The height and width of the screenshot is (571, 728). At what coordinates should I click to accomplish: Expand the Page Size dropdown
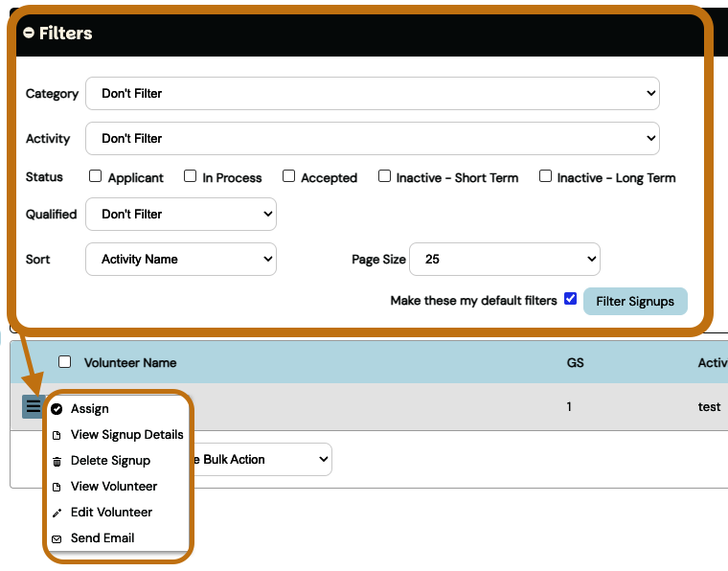tap(504, 259)
